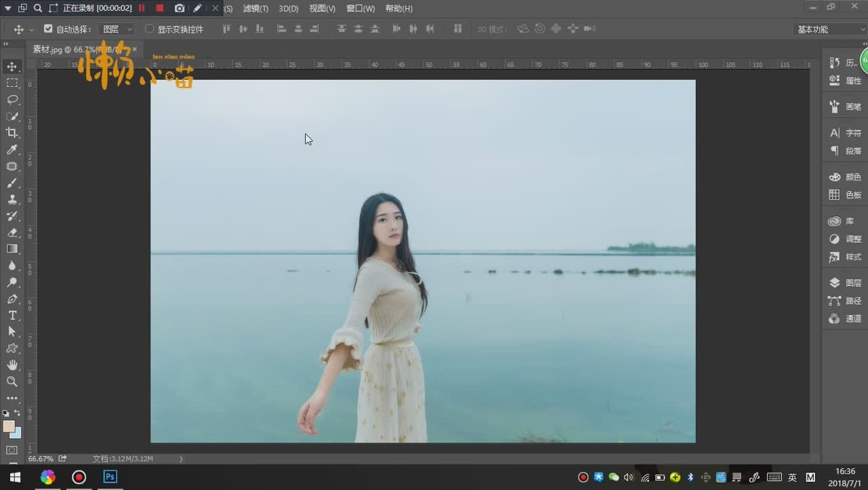Select the Dodge tool
The height and width of the screenshot is (490, 868).
(12, 282)
